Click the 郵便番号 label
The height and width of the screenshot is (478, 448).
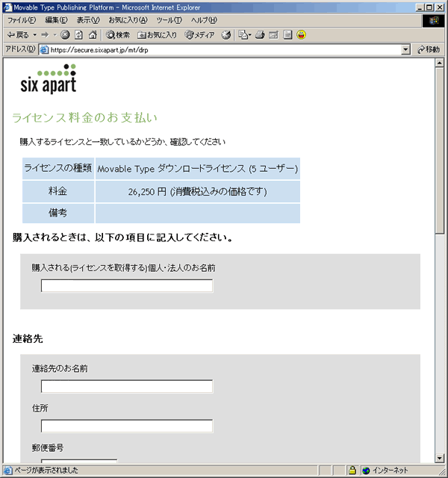48,448
